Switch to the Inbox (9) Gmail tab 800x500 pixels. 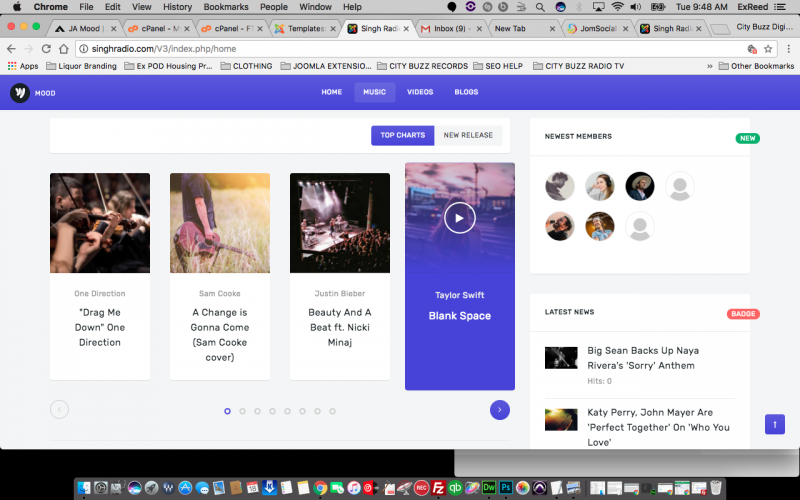coord(451,29)
